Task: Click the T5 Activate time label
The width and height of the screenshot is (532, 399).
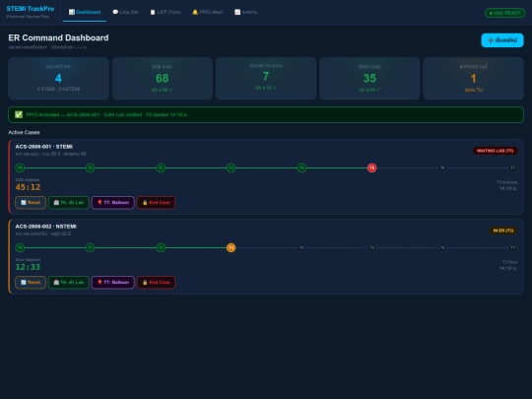Action: pyautogui.click(x=507, y=185)
